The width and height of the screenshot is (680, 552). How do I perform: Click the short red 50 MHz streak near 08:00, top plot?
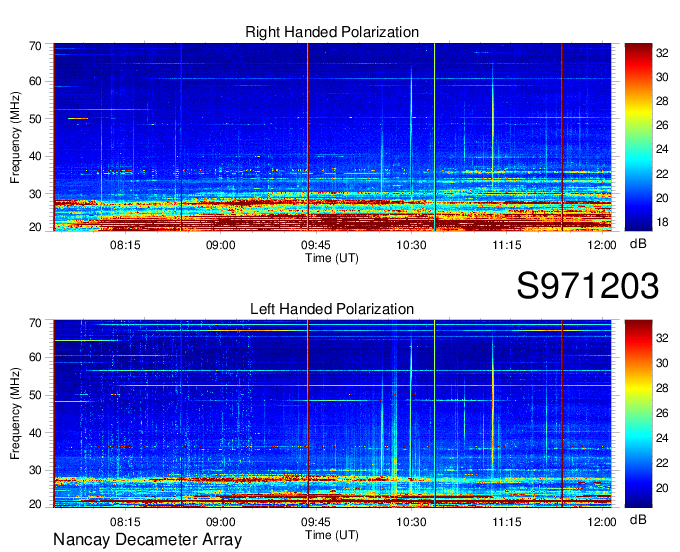coord(78,118)
